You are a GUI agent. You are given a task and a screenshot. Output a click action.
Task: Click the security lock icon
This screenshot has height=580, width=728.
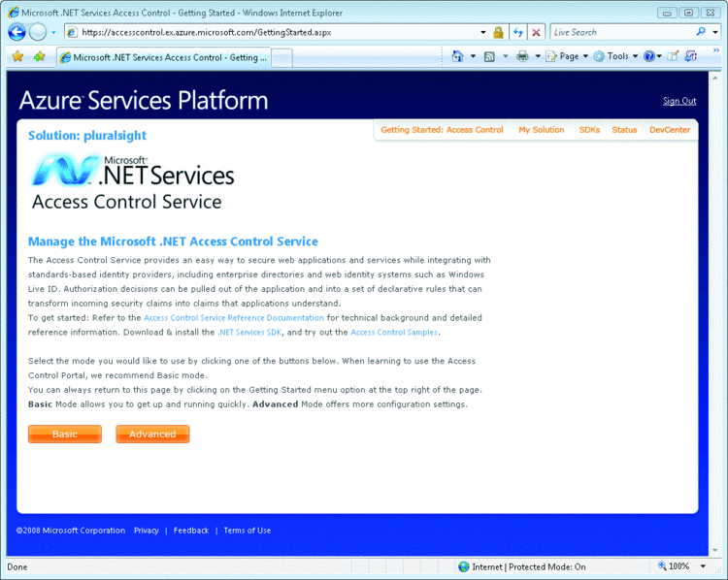498,32
